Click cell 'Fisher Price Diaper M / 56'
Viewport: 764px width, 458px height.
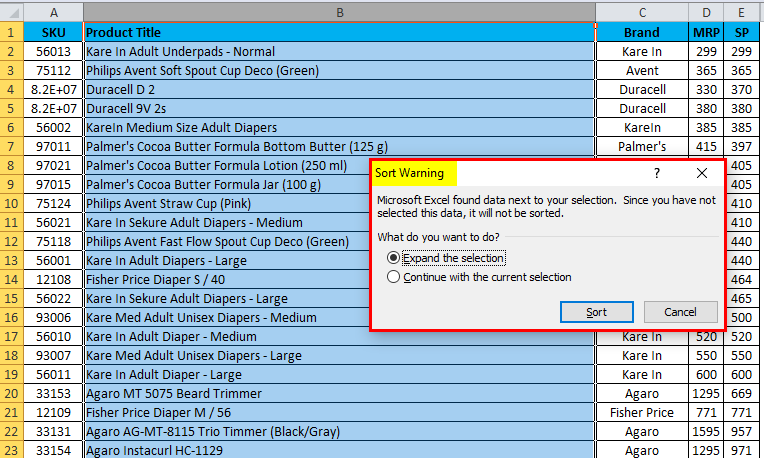pos(340,412)
